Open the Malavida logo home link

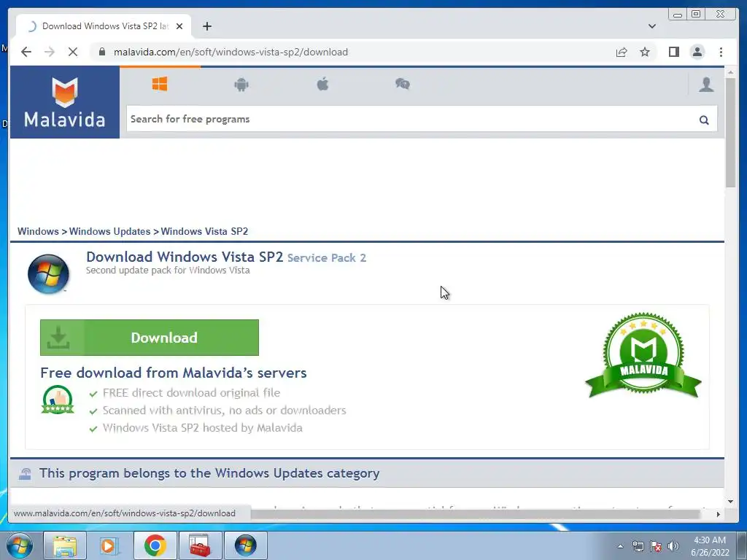click(65, 102)
